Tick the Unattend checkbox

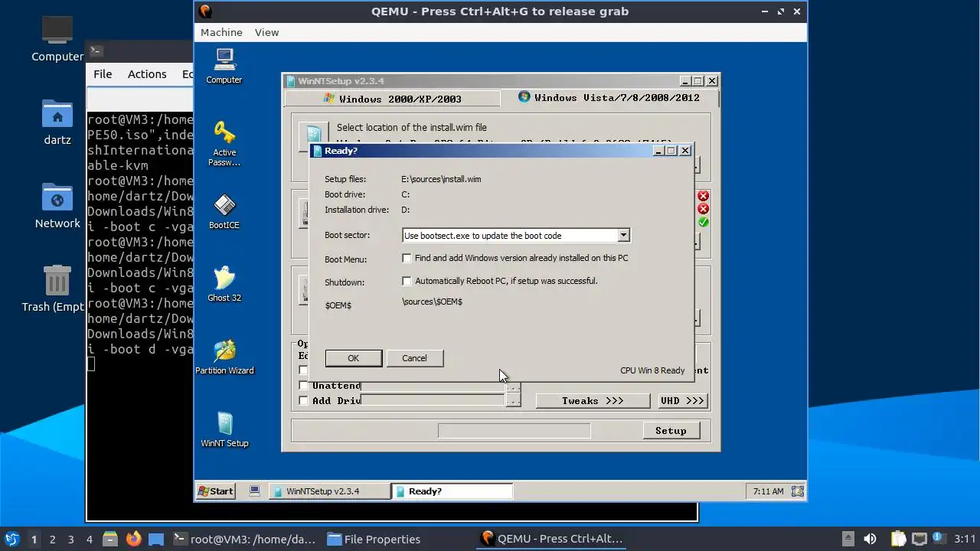tap(303, 386)
